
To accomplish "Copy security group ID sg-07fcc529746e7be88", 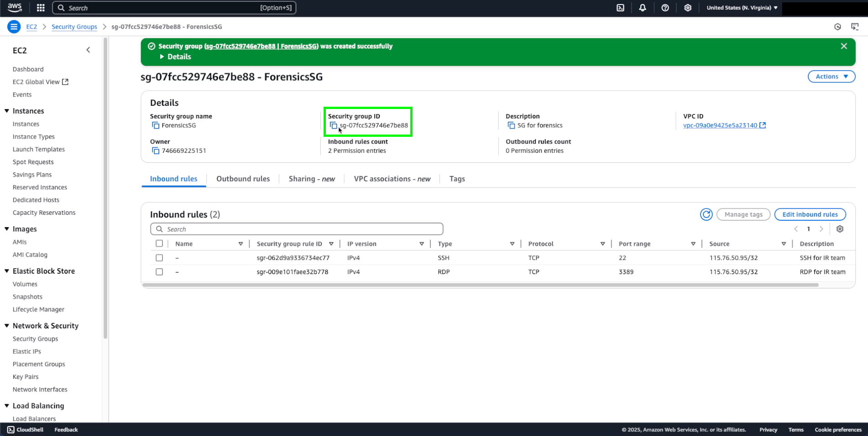I will click(x=334, y=125).
